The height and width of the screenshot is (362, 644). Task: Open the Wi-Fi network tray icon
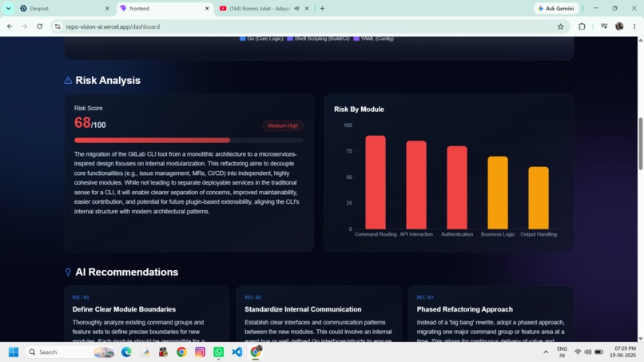pyautogui.click(x=578, y=352)
